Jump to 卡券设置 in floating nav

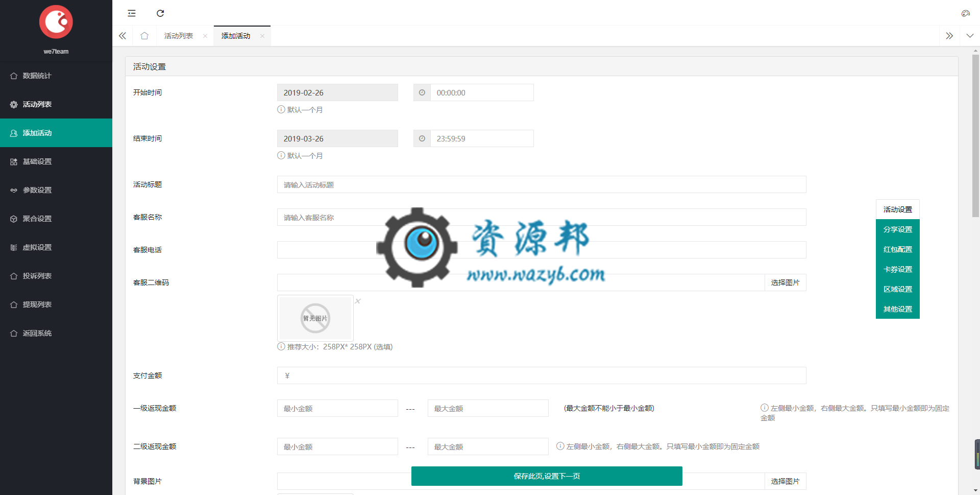898,269
